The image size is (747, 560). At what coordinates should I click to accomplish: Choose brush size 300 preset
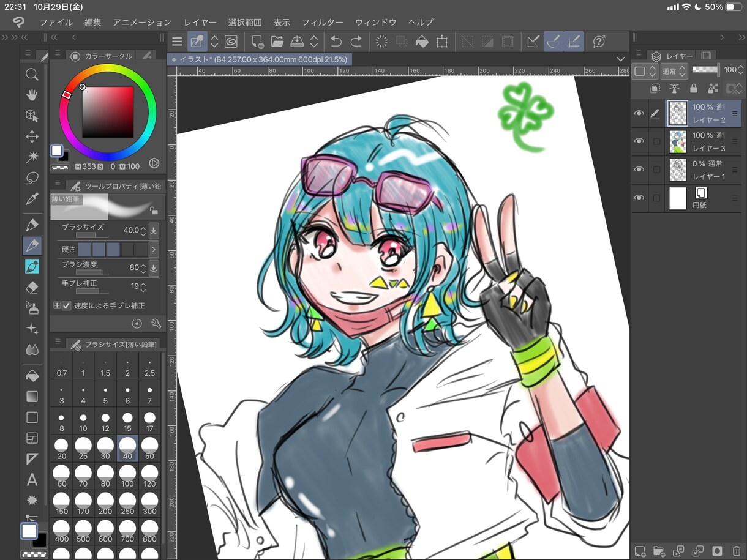coord(149,504)
